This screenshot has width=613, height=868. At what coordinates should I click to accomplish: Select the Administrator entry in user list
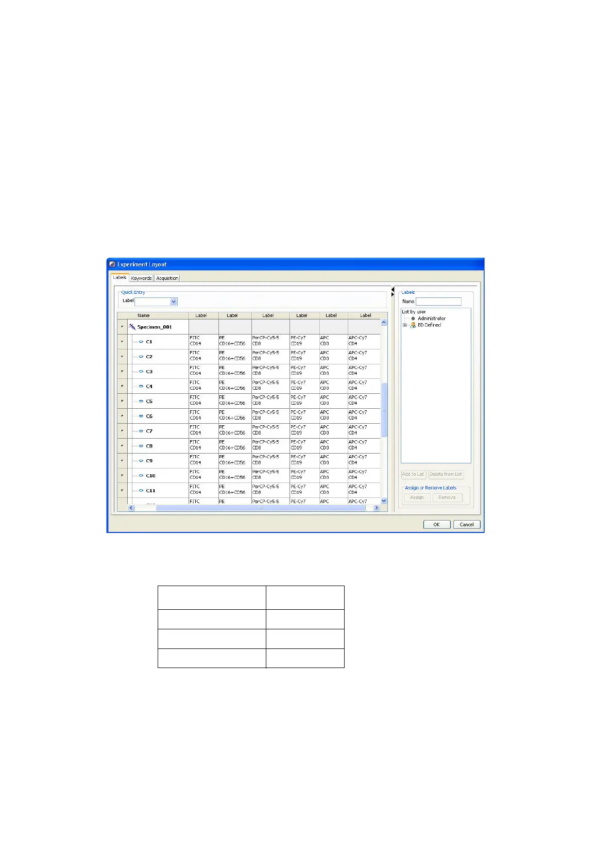432,319
